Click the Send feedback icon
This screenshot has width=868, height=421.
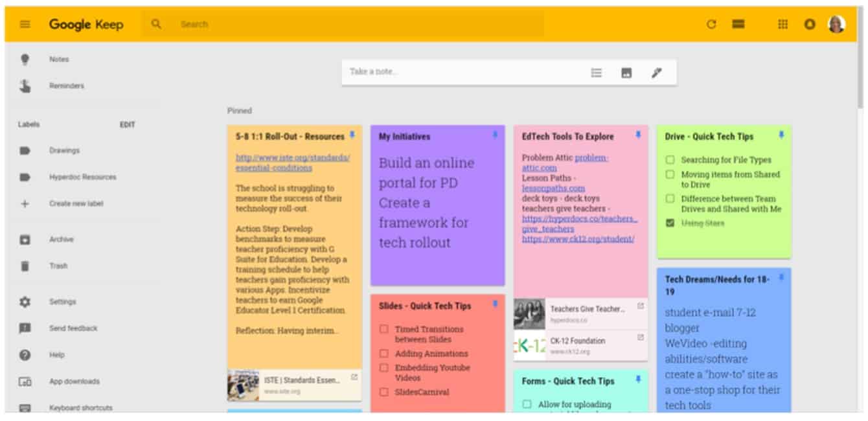point(25,328)
